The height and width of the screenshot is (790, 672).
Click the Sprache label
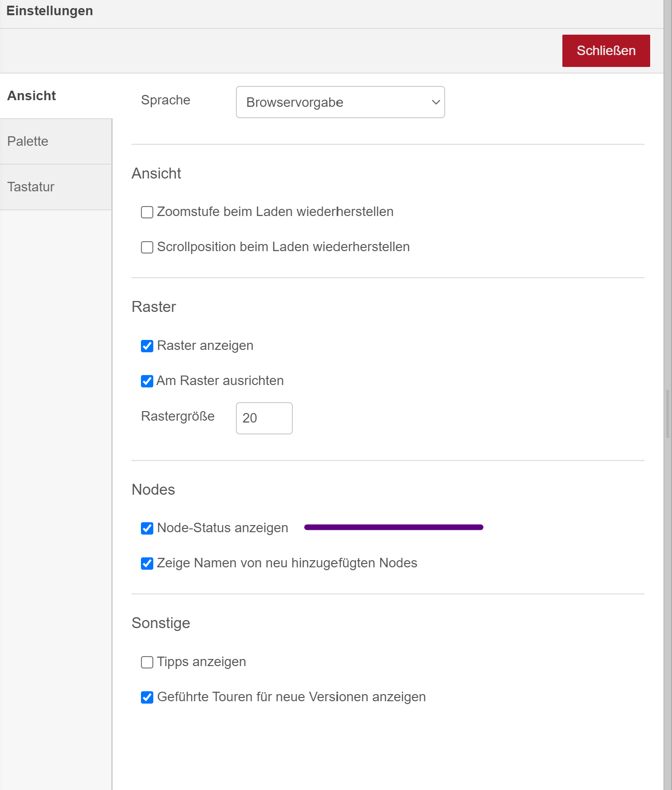166,100
